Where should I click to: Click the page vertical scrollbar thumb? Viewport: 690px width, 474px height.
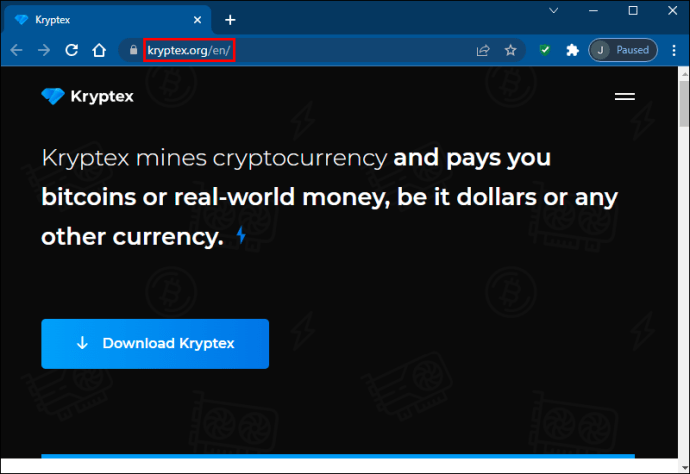(684, 104)
